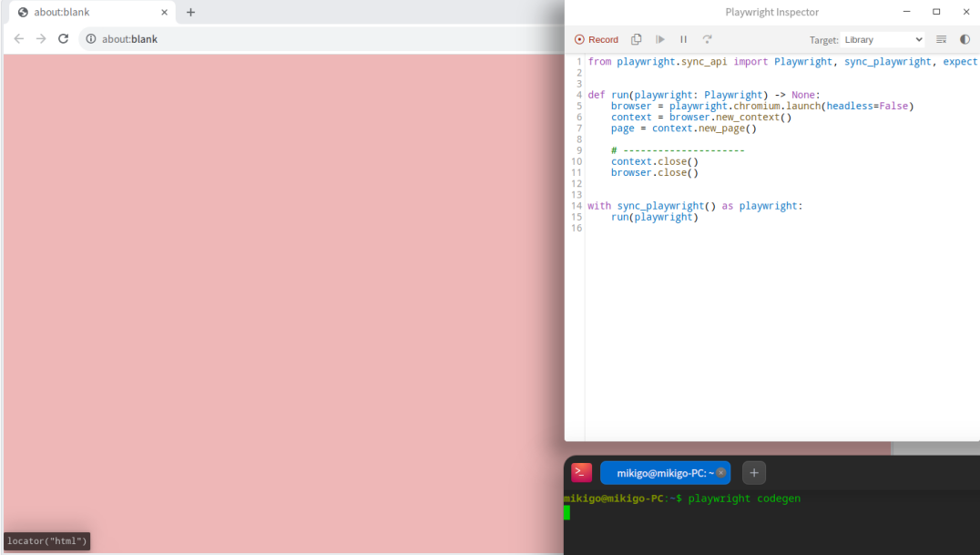Image resolution: width=980 pixels, height=555 pixels.
Task: Click the Step over icon
Action: click(x=707, y=40)
